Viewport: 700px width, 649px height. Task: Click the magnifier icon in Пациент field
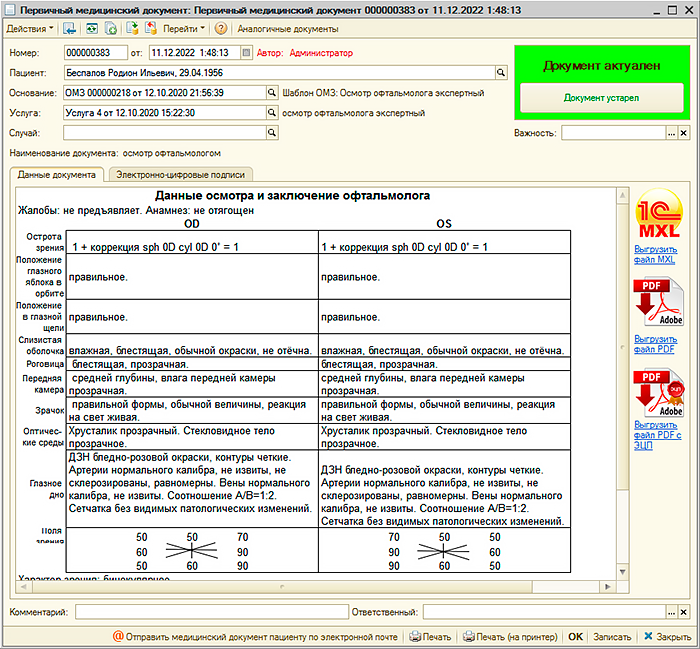(501, 73)
